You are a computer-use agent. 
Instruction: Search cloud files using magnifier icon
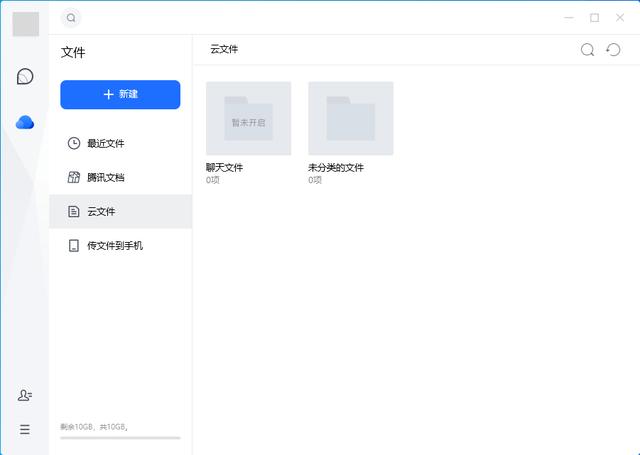click(588, 50)
